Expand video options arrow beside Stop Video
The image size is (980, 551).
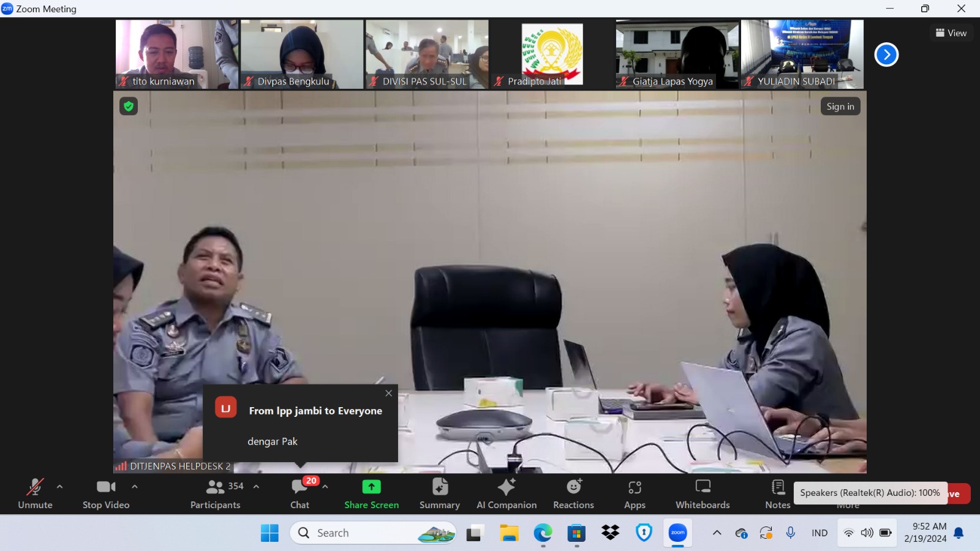tap(135, 487)
